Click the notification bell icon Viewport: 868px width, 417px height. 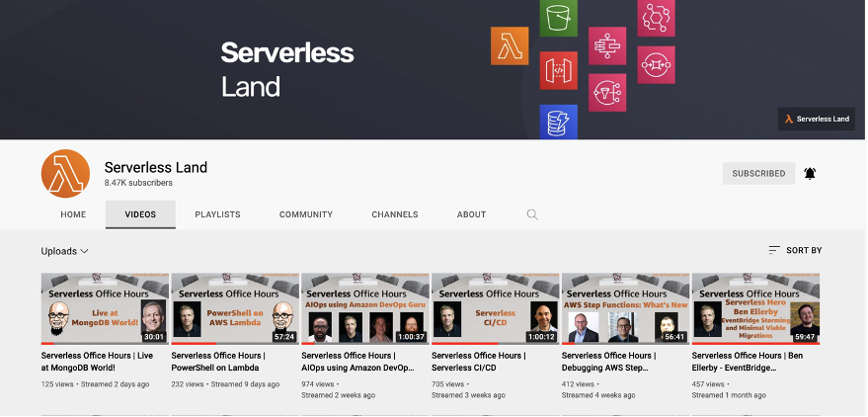click(810, 173)
